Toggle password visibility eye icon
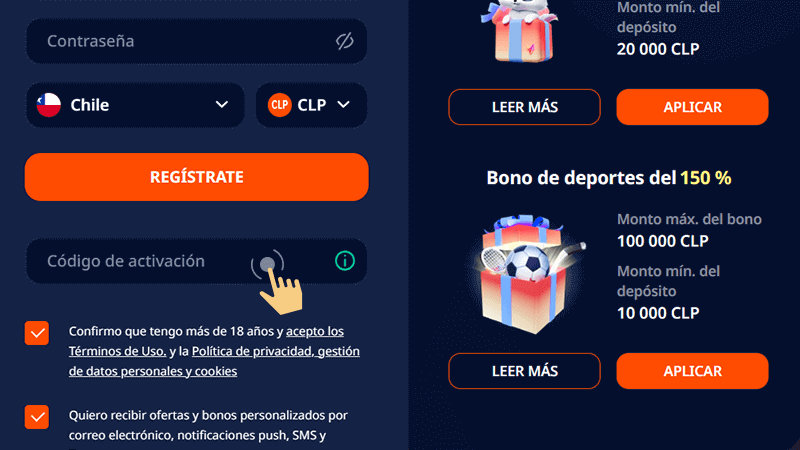The width and height of the screenshot is (800, 450). pyautogui.click(x=344, y=41)
